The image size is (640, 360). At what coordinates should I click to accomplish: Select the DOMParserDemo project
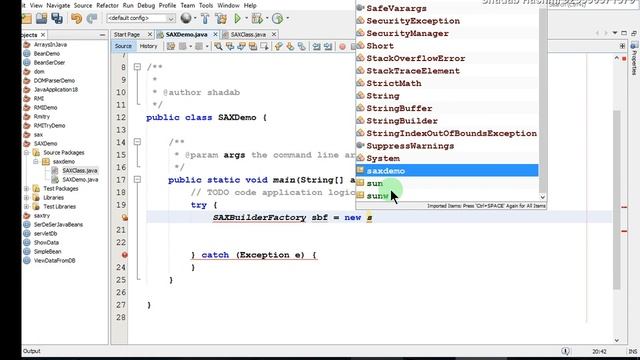pos(54,80)
